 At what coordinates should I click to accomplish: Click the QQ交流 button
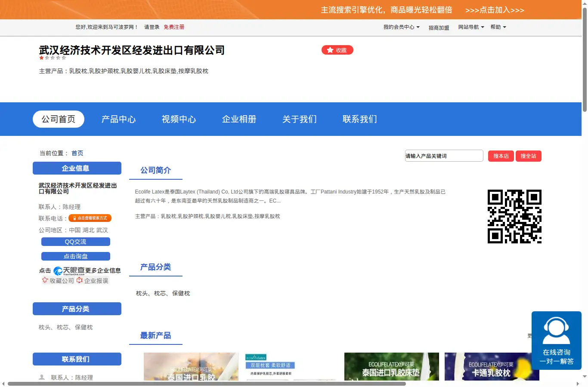pos(76,242)
